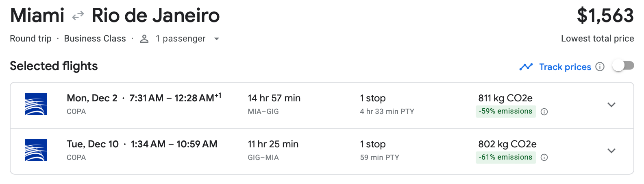
Task: Click the Track prices info icon
Action: click(x=600, y=67)
